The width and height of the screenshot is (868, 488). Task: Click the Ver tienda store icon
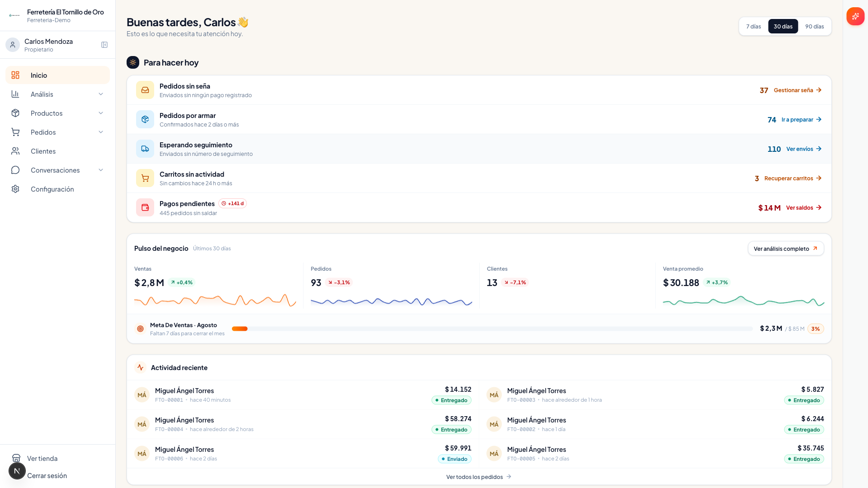click(16, 458)
